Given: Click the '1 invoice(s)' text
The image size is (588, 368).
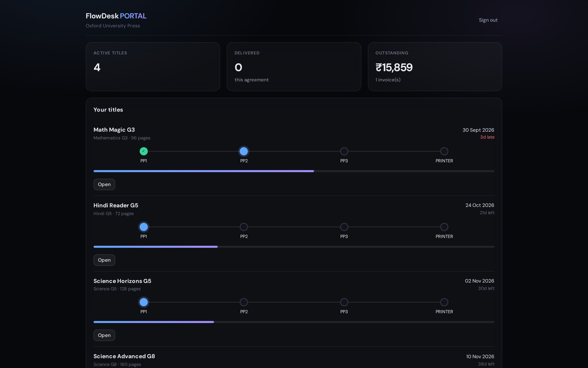Looking at the screenshot, I should [x=388, y=80].
